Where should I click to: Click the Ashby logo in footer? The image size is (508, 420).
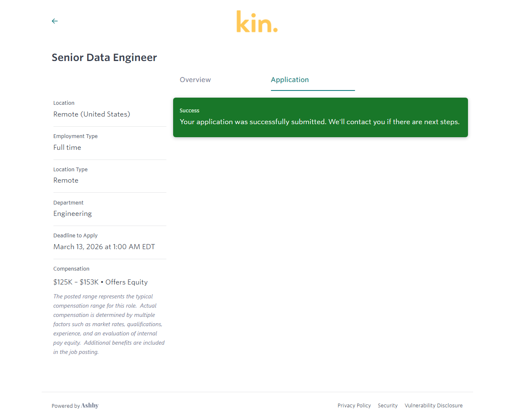point(90,406)
